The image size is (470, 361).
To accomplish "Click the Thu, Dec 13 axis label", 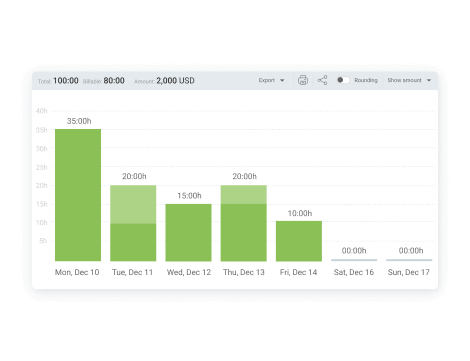I will (x=244, y=272).
